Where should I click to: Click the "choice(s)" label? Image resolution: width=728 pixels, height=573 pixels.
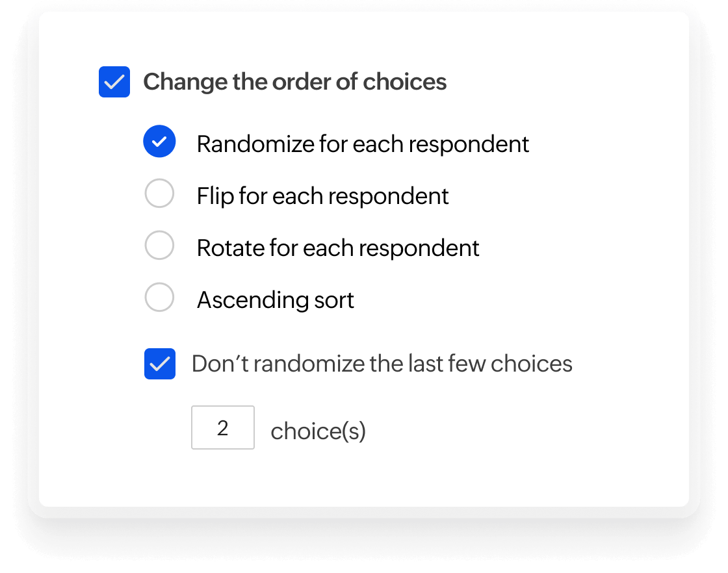pyautogui.click(x=317, y=430)
